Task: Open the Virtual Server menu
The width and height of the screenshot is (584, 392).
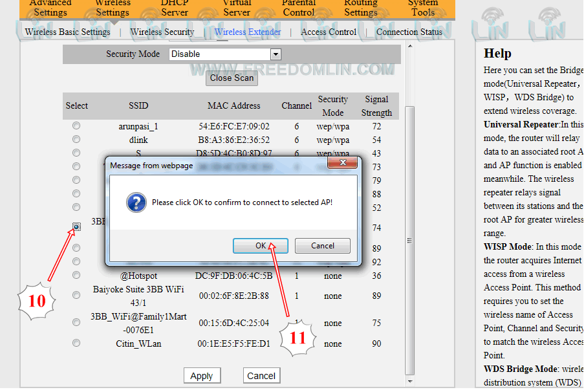Action: click(x=237, y=8)
